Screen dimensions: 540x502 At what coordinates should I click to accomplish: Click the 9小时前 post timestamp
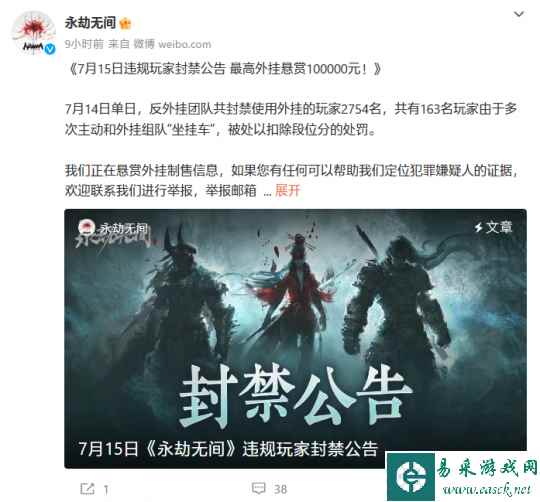pyautogui.click(x=84, y=44)
